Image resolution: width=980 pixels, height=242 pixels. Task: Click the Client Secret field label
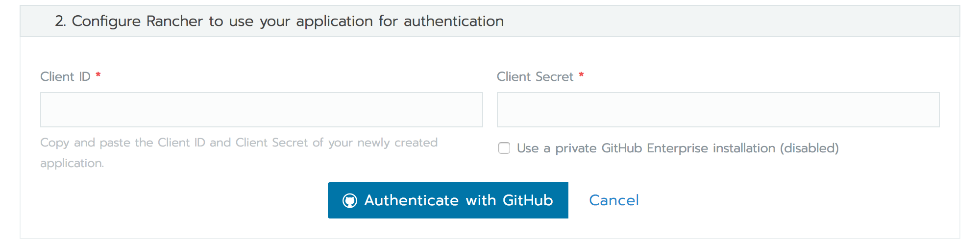(535, 76)
